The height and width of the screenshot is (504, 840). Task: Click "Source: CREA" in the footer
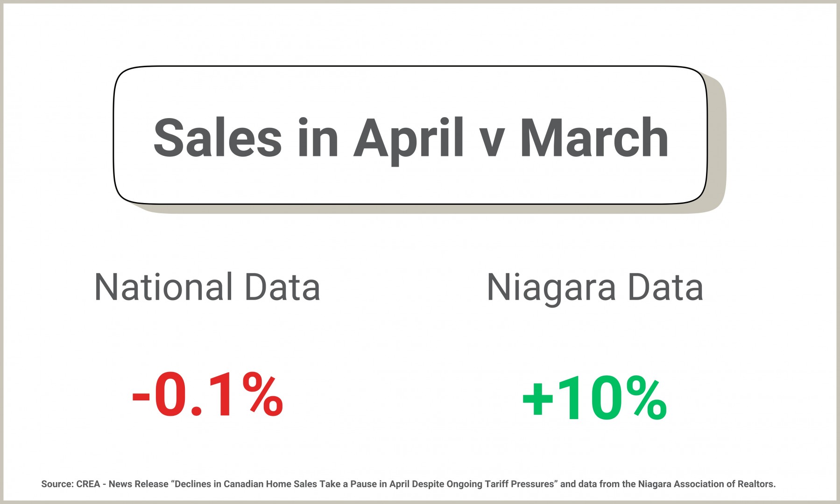coord(71,484)
